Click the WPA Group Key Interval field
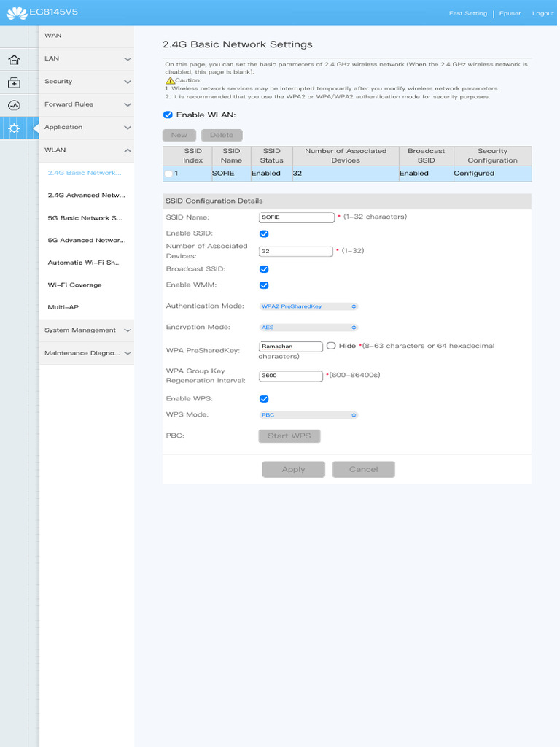This screenshot has height=747, width=560. [x=291, y=376]
